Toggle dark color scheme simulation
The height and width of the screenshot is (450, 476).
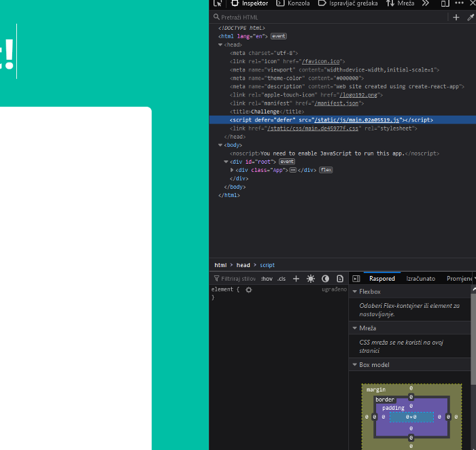tap(325, 279)
